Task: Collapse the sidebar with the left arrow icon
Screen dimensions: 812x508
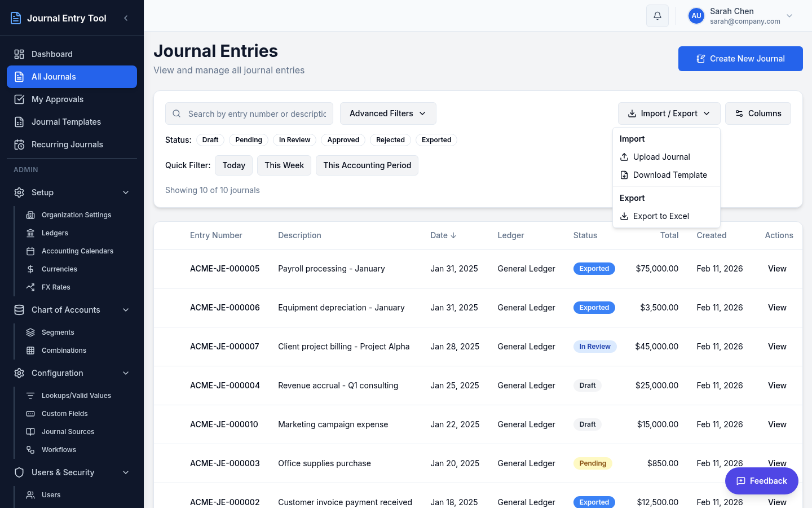Action: coord(126,17)
